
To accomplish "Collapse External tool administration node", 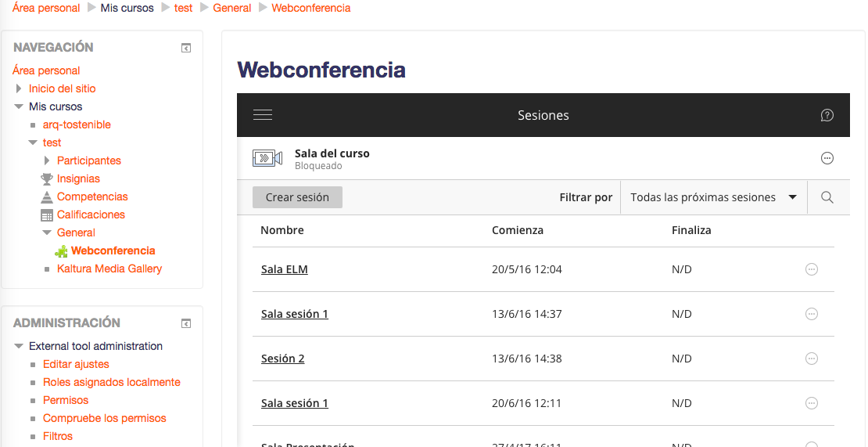I will pyautogui.click(x=19, y=346).
